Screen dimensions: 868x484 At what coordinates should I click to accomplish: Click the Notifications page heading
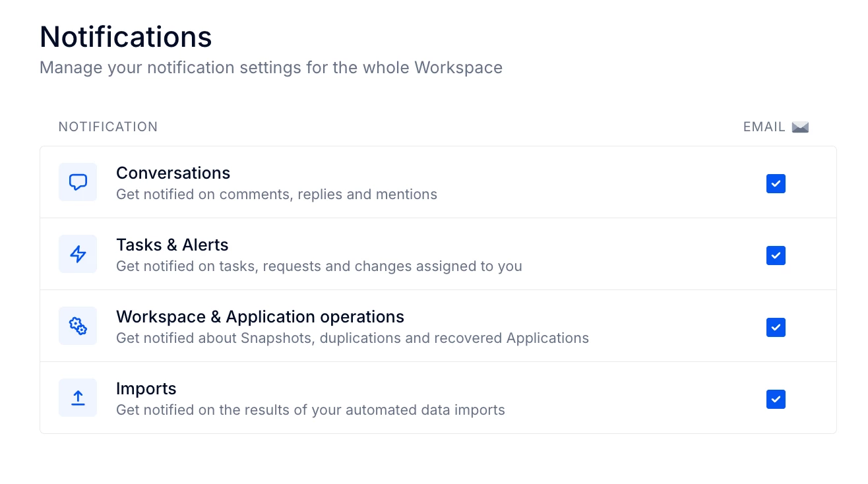coord(126,37)
